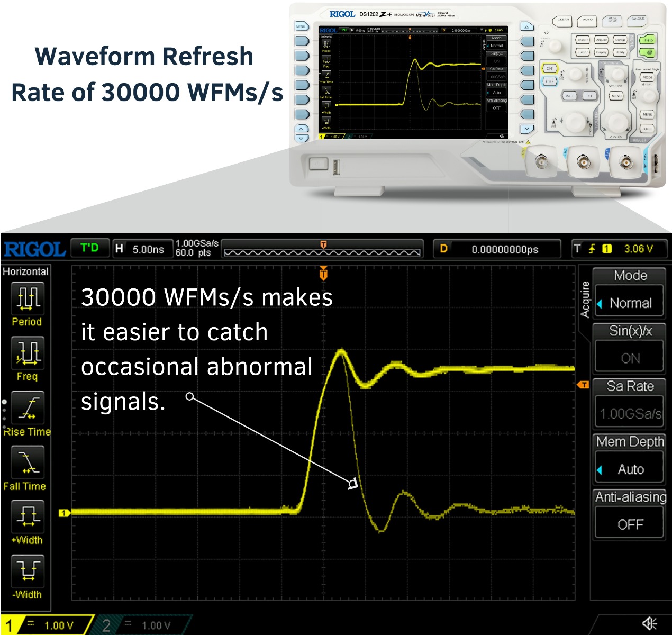Toggle Sin(x)/x ON in the enlarged screen

tap(630, 358)
